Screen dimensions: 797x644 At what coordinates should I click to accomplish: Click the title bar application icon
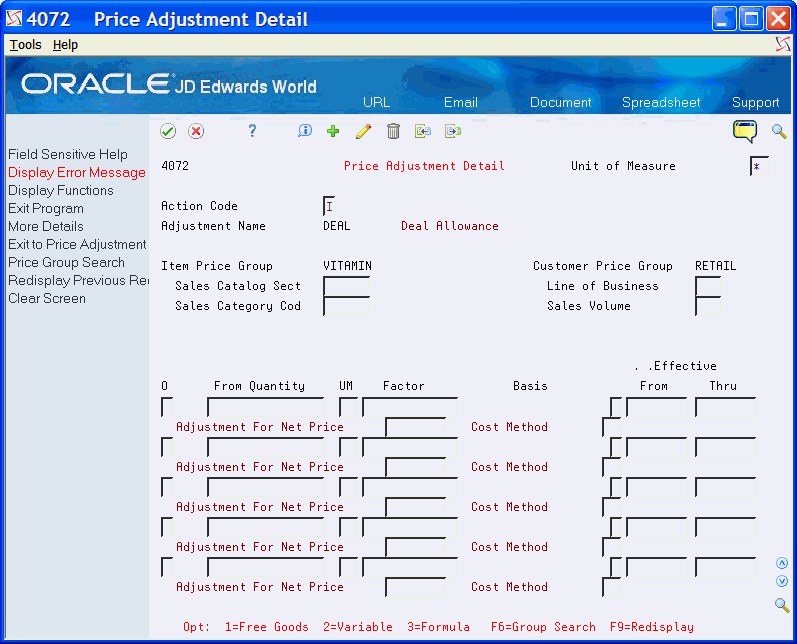click(14, 19)
